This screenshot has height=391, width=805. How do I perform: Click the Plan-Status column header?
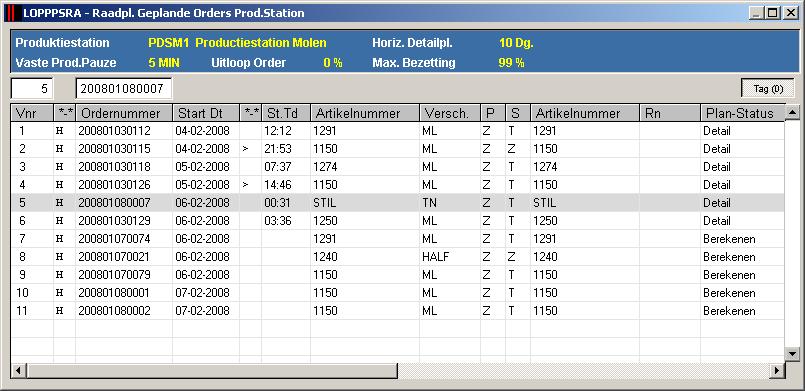point(742,113)
